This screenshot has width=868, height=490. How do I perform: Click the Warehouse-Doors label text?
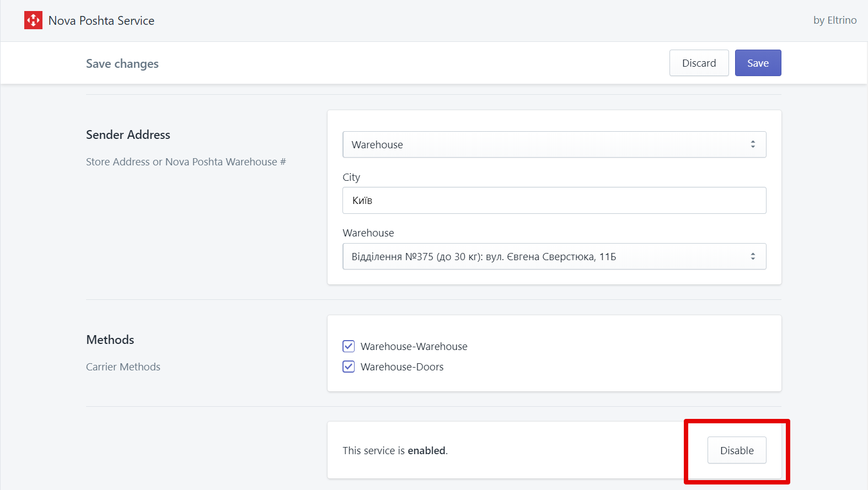402,367
